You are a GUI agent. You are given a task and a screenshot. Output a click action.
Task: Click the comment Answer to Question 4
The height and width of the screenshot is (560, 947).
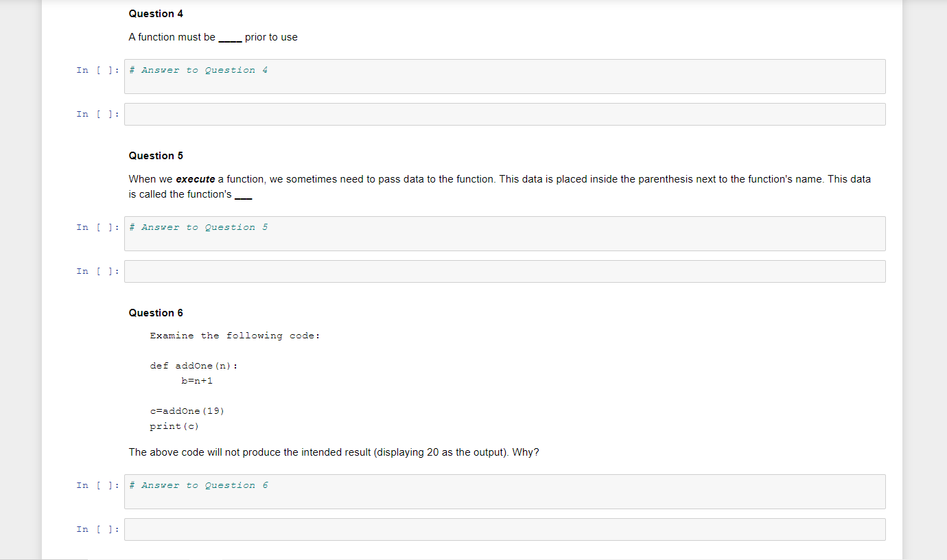[199, 69]
